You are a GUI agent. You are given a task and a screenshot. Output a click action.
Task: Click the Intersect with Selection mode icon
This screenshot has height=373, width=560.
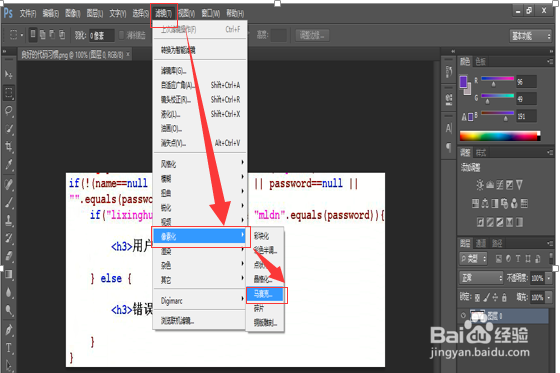tap(62, 34)
